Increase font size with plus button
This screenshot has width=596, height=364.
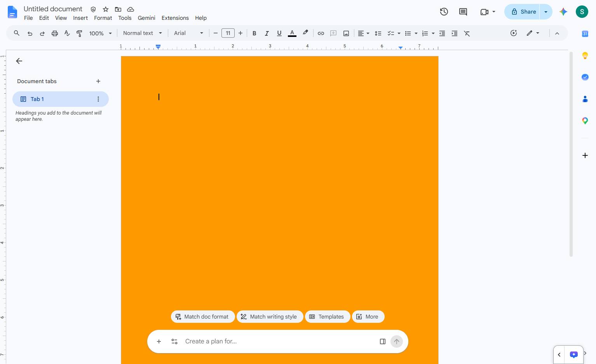pos(240,33)
